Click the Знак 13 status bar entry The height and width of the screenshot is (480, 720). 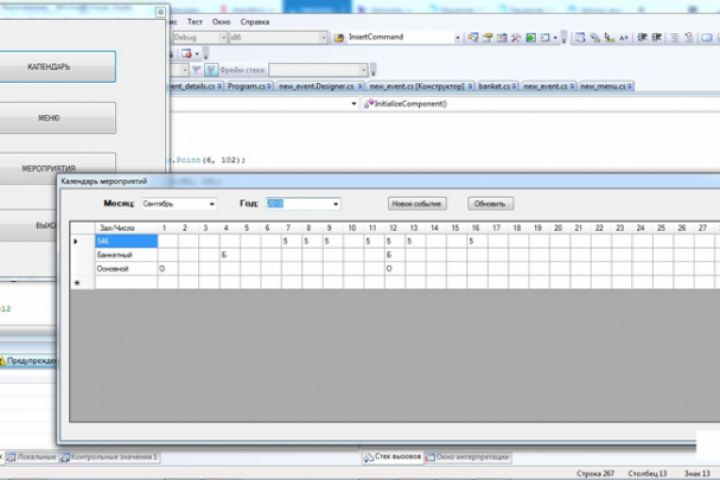tap(697, 474)
